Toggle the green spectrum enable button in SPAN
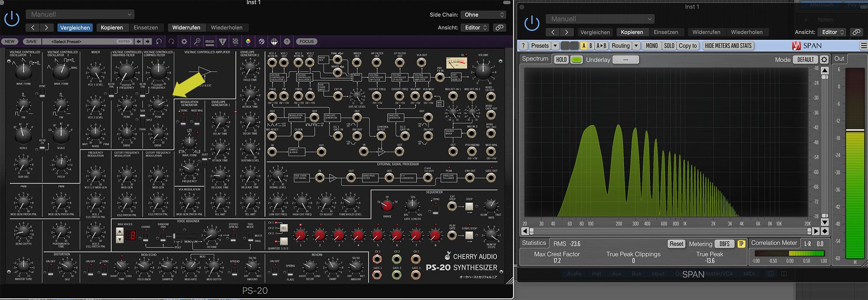Screen dimensions: 868x300 pos(576,59)
